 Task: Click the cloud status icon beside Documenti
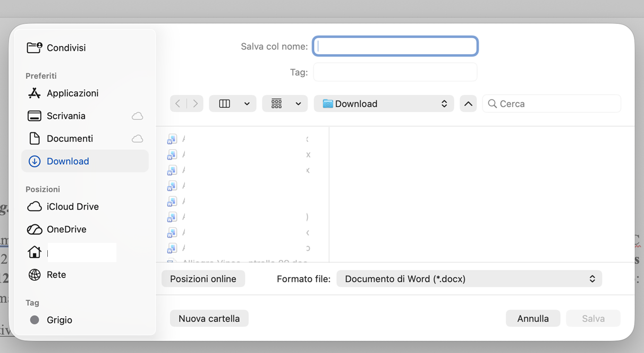pos(137,139)
